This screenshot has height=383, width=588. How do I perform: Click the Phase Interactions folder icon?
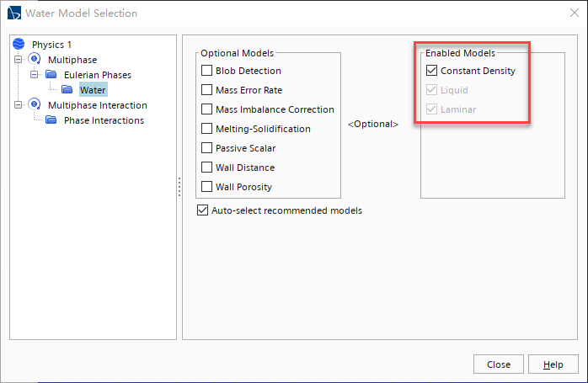[51, 120]
